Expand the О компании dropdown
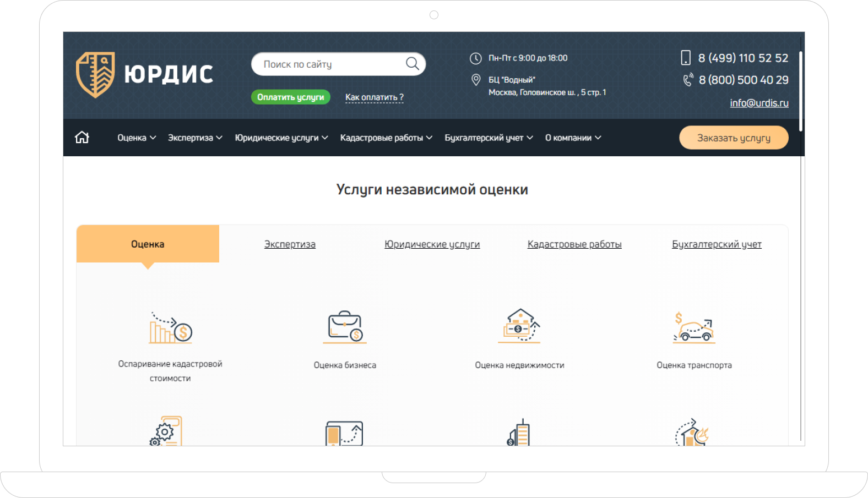The height and width of the screenshot is (498, 868). click(x=573, y=138)
